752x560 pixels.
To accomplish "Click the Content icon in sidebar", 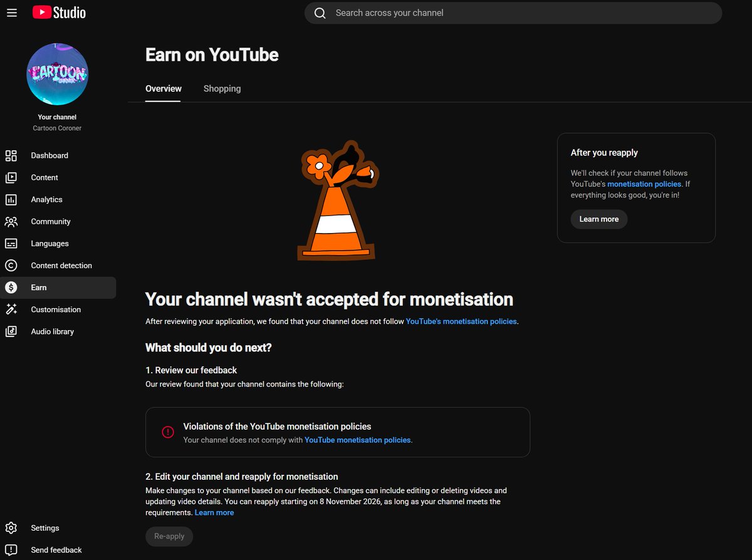I will coord(11,177).
